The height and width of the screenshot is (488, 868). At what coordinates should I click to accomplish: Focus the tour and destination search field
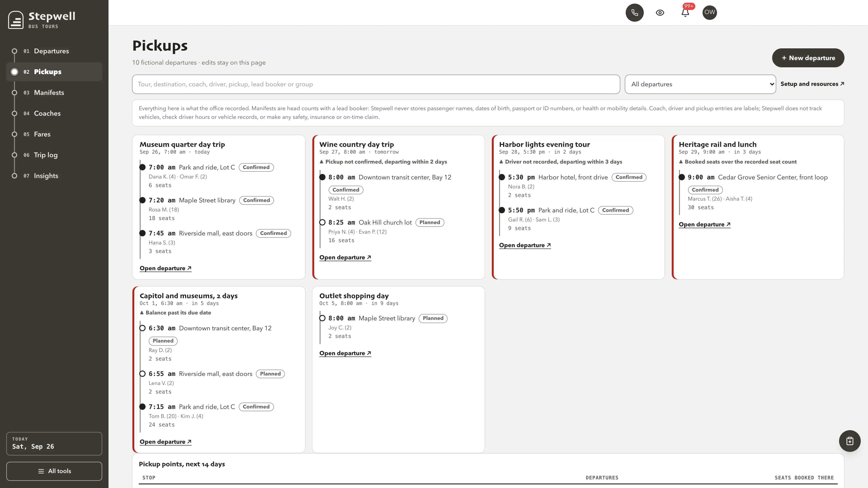(376, 84)
